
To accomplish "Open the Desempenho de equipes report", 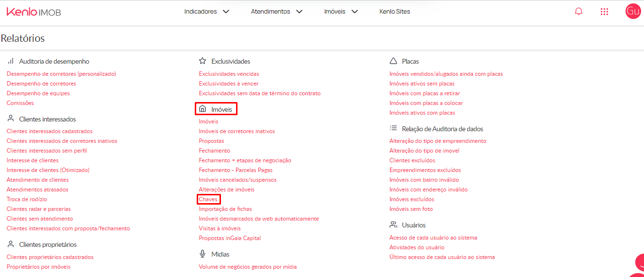I will (38, 93).
